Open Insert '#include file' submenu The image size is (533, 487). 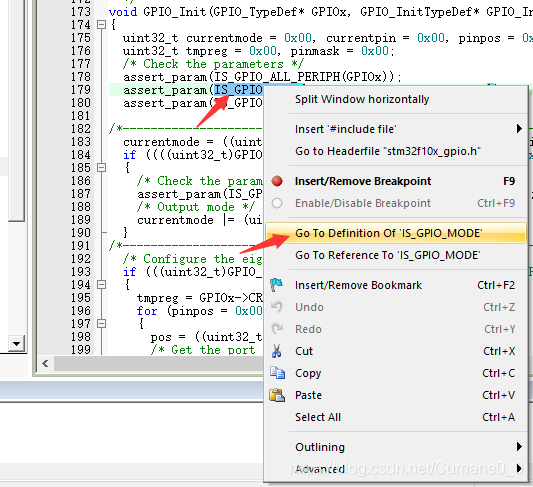[396, 129]
